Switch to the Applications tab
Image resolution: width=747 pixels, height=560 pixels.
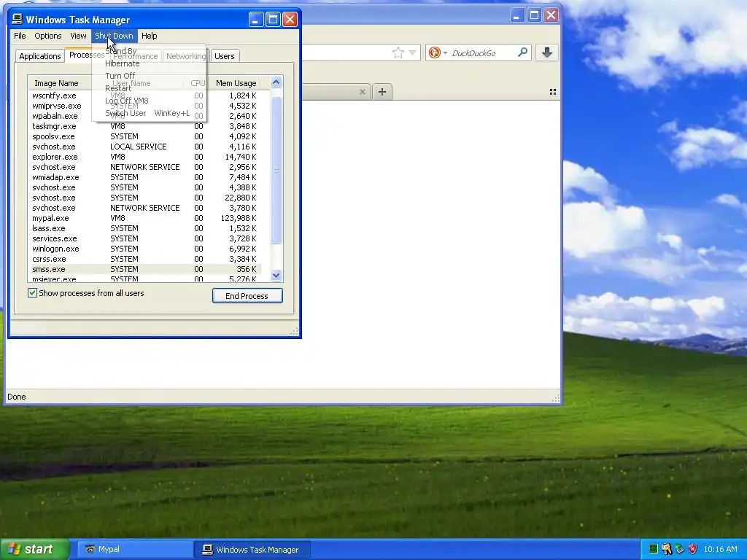pos(40,56)
